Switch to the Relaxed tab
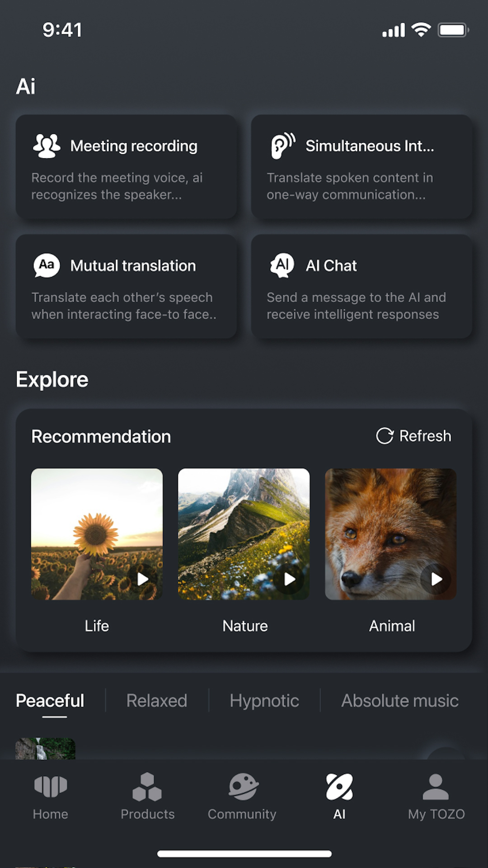 (157, 701)
